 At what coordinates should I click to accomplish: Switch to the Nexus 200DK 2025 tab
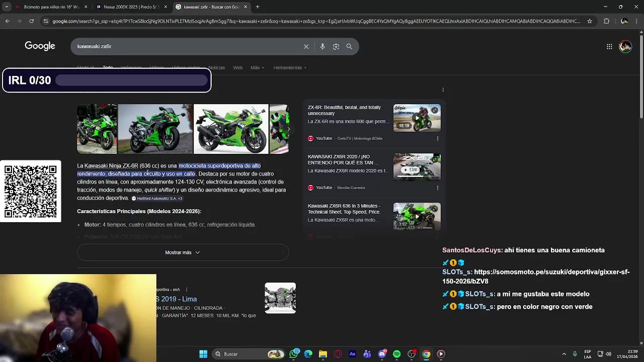tap(131, 7)
